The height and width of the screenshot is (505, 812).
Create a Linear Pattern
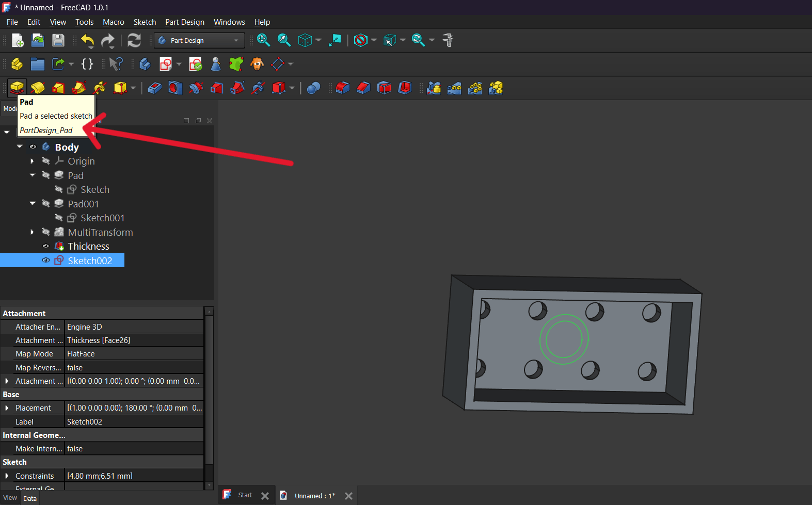[x=454, y=88]
